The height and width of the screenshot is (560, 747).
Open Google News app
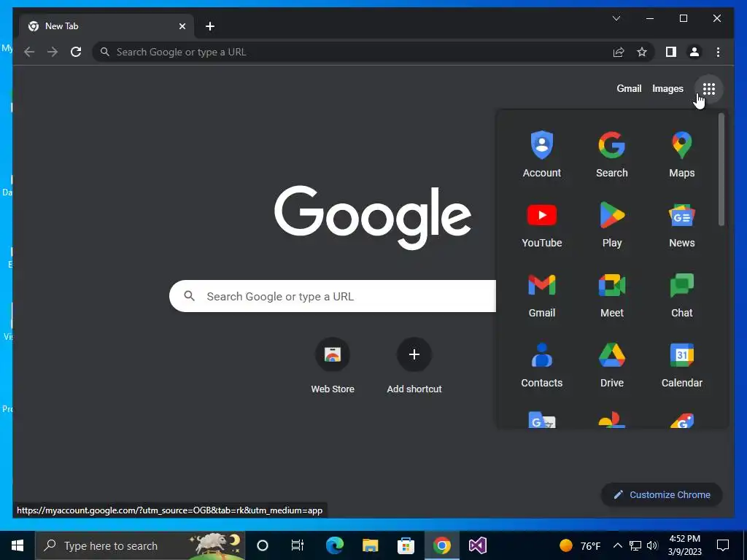[x=682, y=225]
